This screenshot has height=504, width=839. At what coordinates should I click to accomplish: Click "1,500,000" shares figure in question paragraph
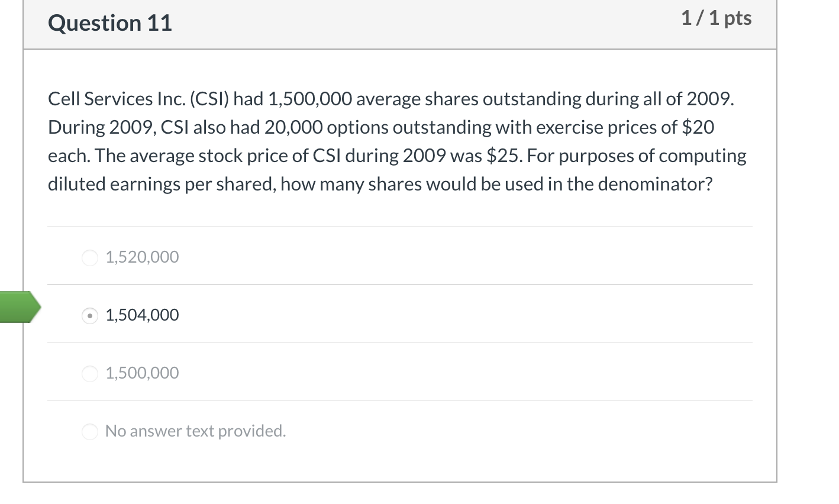[x=310, y=99]
